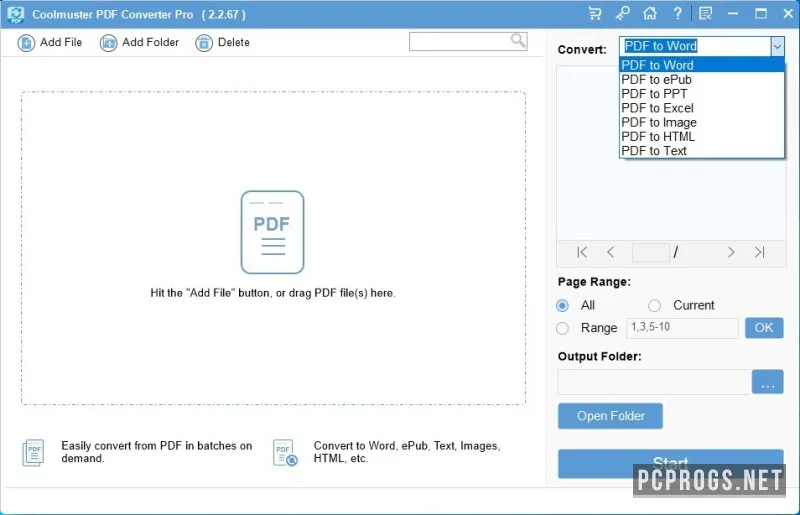Close the Coolmuster PDF Converter window

[788, 13]
